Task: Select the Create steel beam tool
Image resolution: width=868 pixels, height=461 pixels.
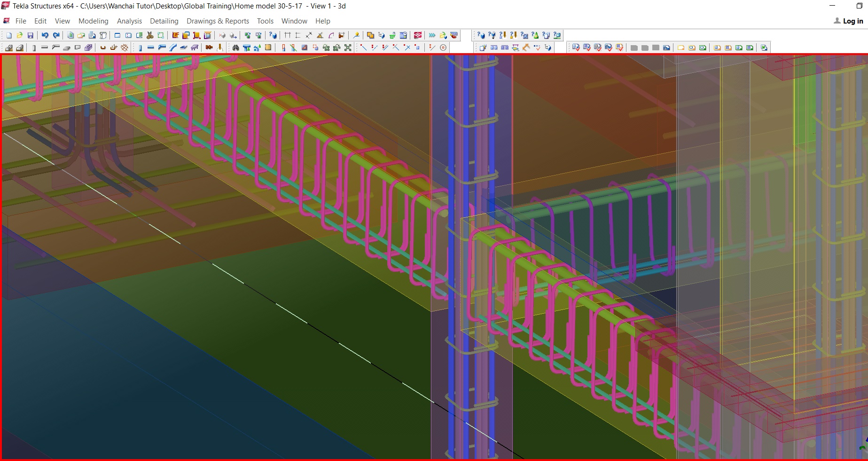Action: [151, 48]
